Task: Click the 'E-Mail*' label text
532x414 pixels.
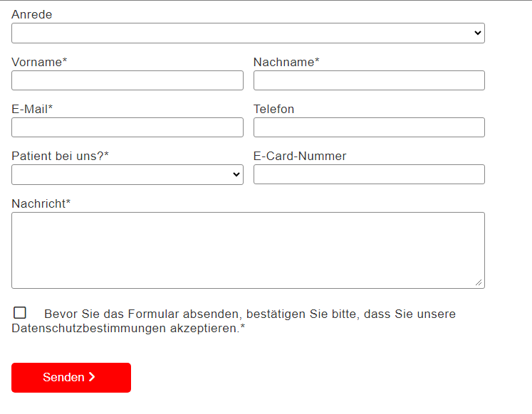Action: coord(32,109)
